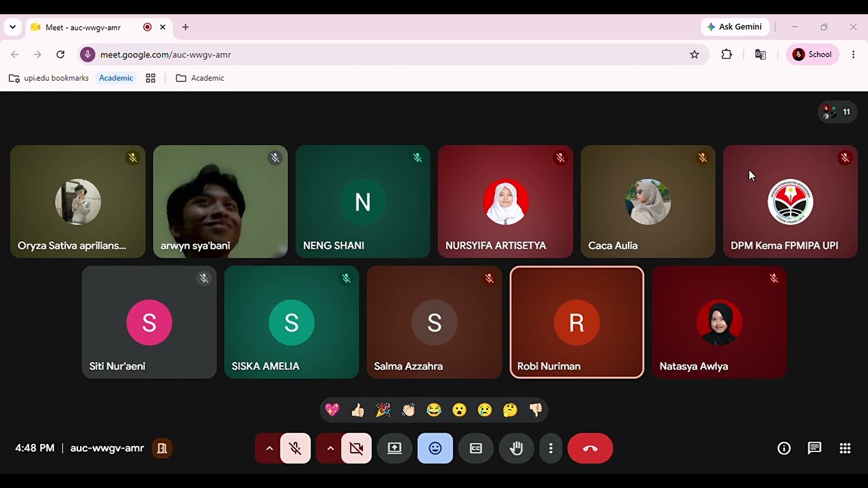Toggle the camera off button

coord(356,448)
